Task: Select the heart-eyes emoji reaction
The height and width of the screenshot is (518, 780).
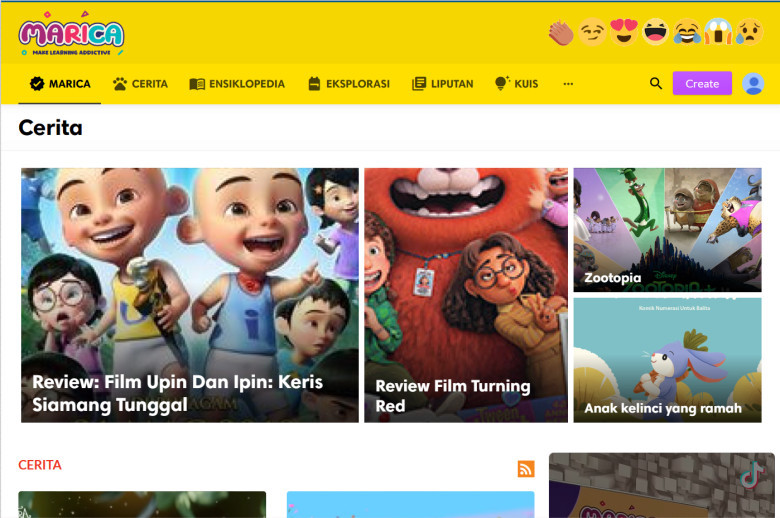Action: click(624, 33)
